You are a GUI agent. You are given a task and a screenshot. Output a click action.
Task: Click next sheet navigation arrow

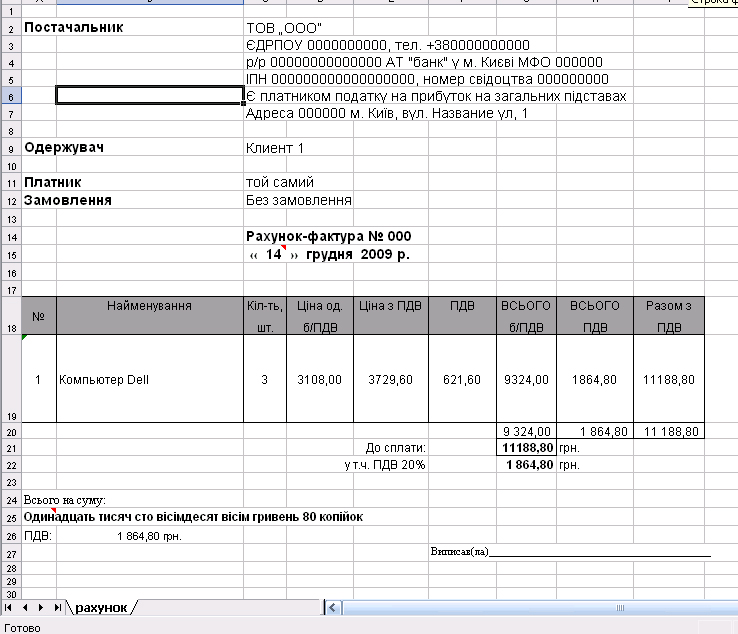pyautogui.click(x=41, y=607)
